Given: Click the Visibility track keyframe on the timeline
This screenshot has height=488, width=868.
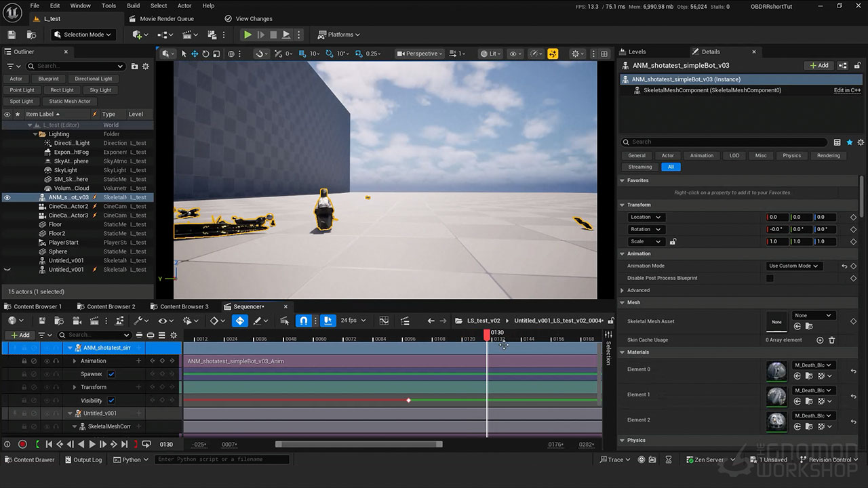Looking at the screenshot, I should point(408,401).
